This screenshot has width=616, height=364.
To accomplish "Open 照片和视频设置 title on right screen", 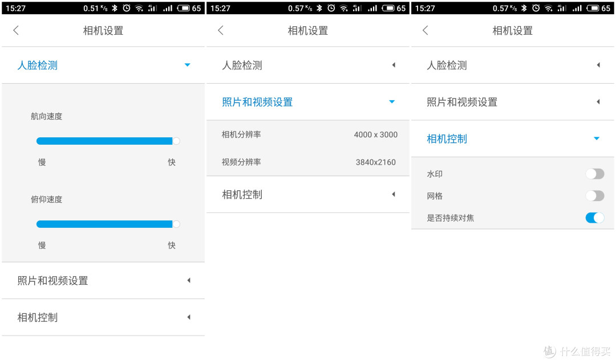I will 462,102.
